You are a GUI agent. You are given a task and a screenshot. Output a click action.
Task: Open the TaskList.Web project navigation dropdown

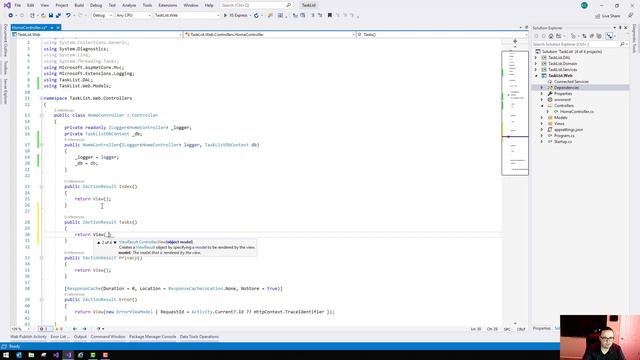tap(97, 35)
